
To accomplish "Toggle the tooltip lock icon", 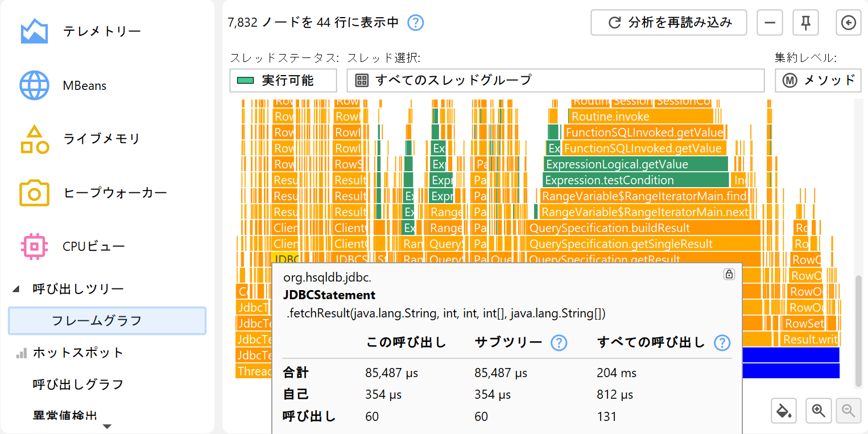I will pyautogui.click(x=729, y=274).
